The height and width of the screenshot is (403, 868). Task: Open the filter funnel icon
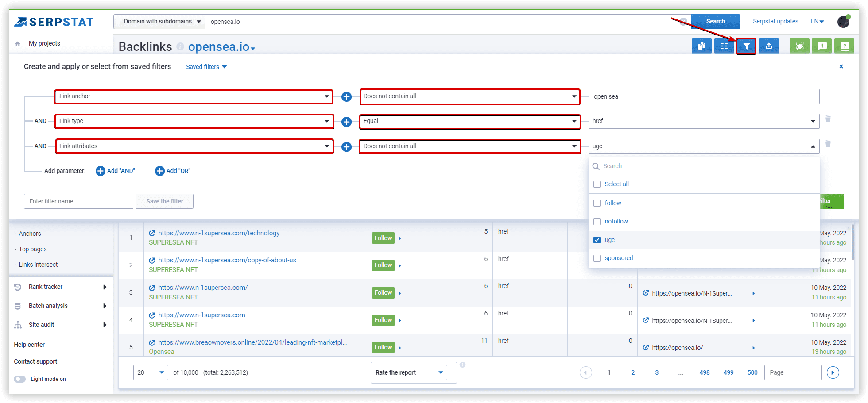746,46
